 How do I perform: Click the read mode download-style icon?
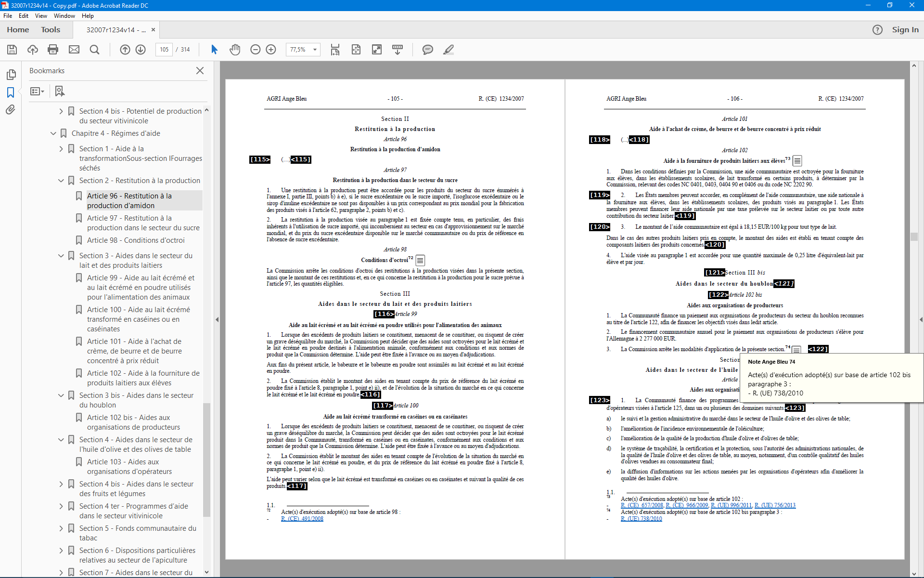click(398, 50)
